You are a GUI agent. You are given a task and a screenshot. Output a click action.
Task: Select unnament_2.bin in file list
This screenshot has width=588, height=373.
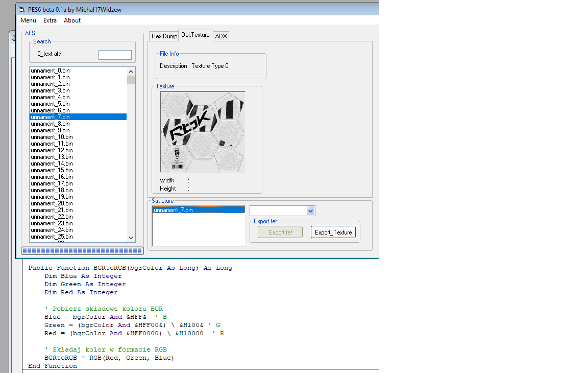(x=78, y=84)
